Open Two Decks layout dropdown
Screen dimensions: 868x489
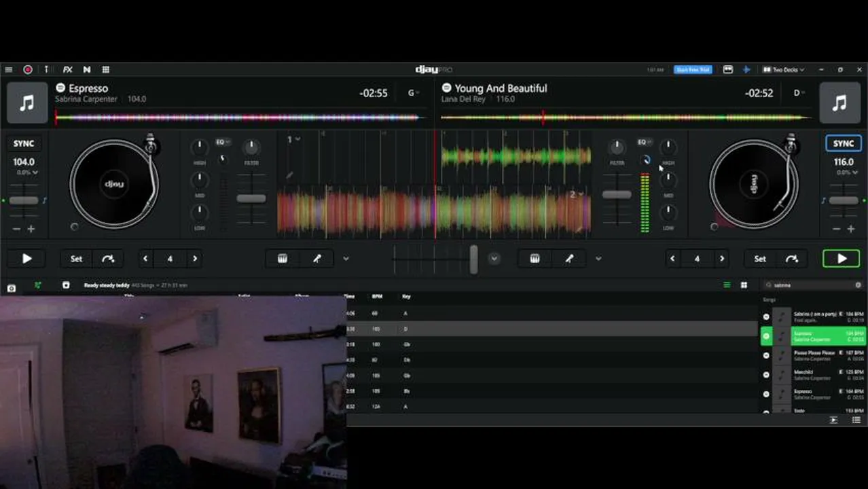[x=784, y=69]
